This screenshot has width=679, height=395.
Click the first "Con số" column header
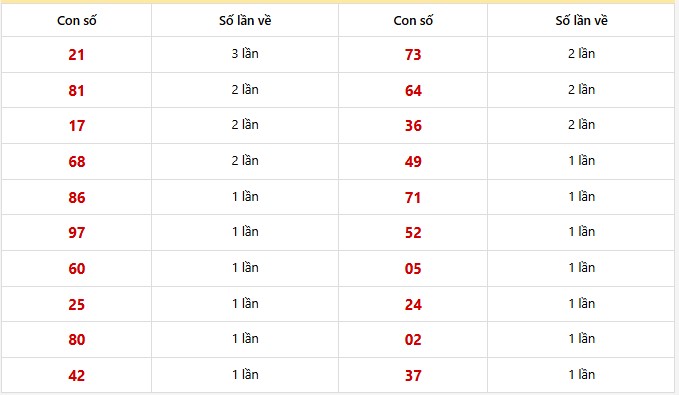tap(77, 20)
